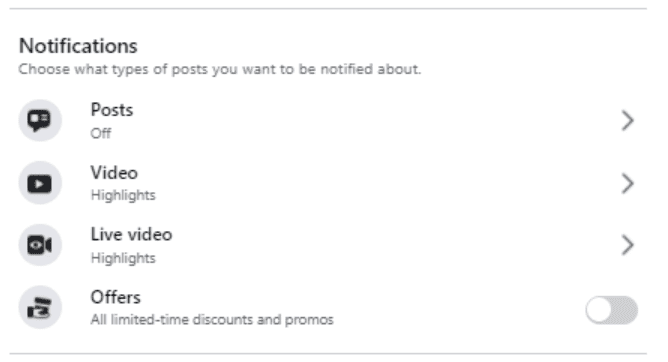
Task: Click the gray track of the Offers switch
Action: coord(625,310)
